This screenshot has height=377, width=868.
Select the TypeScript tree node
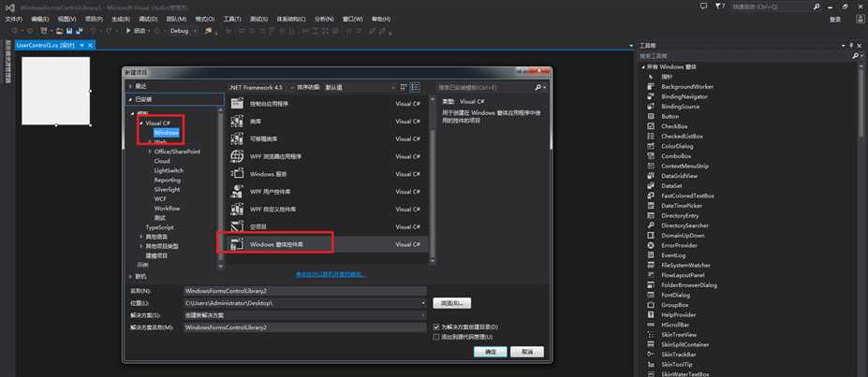click(x=159, y=227)
